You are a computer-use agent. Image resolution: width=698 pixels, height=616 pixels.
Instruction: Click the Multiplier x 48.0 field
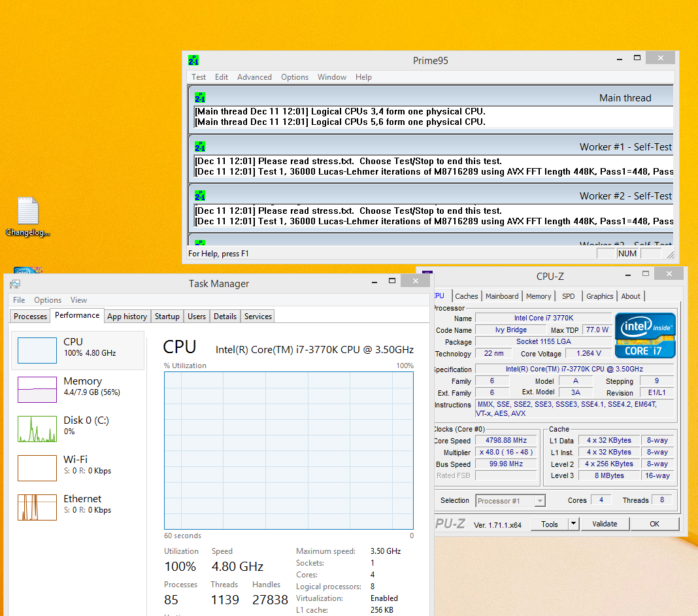tap(506, 452)
